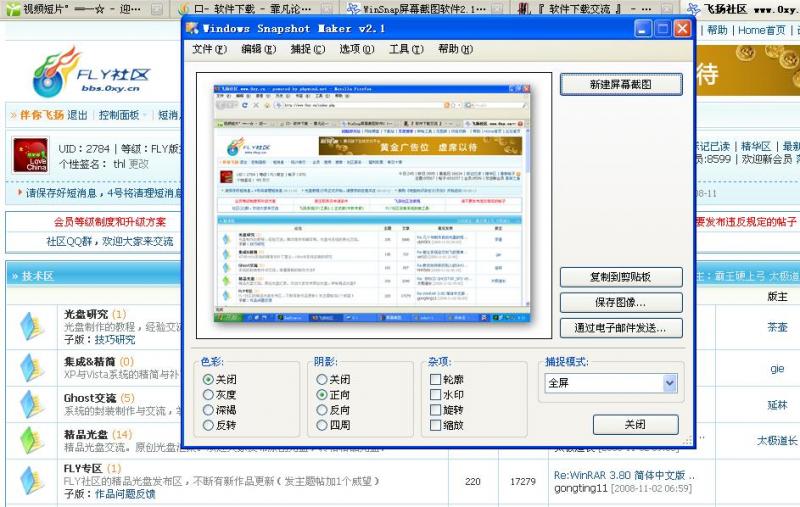The width and height of the screenshot is (800, 507).
Task: Click 社区QQ群，欢迎大家来交流 link
Action: pyautogui.click(x=110, y=241)
